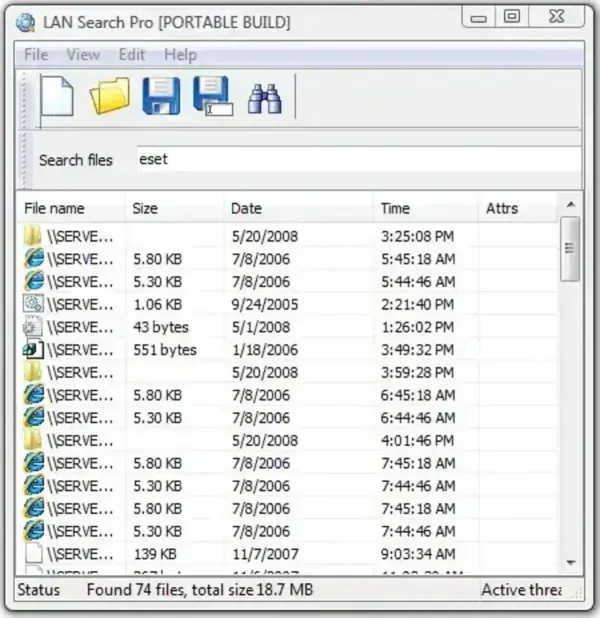
Task: Focus the Search files input containing eset
Action: (359, 159)
